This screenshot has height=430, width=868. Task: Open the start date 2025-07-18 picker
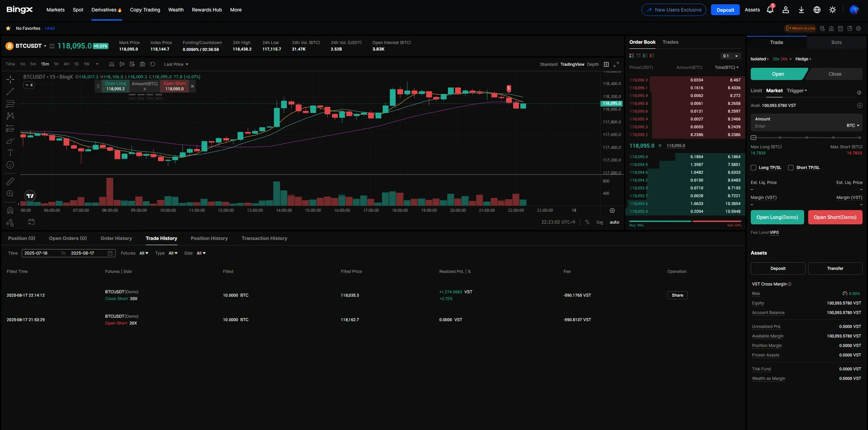click(36, 253)
